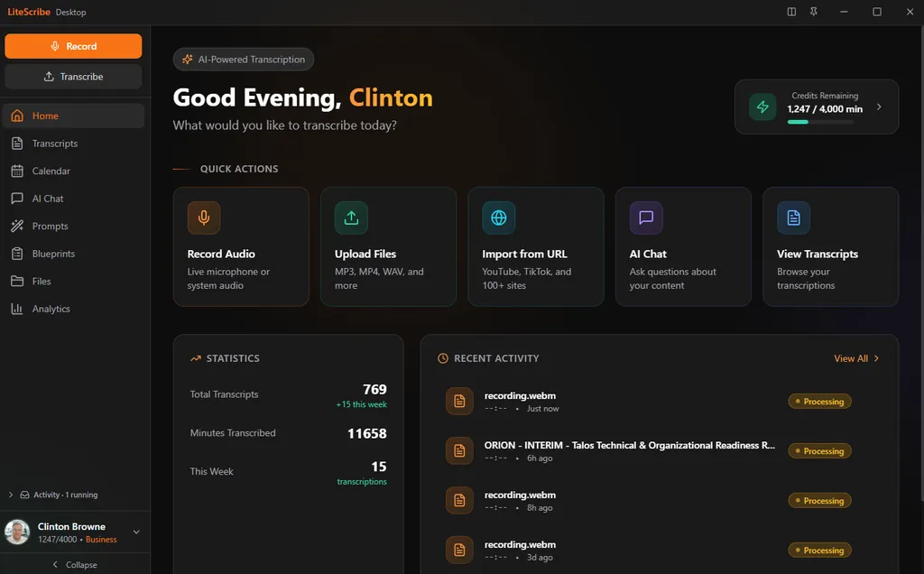Click the upload icon on Upload Files card
924x574 pixels.
351,218
